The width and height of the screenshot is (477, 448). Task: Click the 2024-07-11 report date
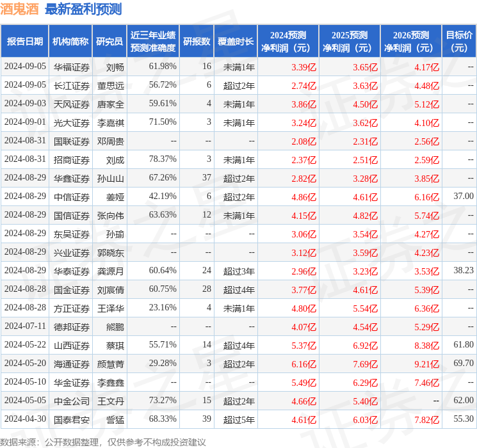click(x=25, y=326)
